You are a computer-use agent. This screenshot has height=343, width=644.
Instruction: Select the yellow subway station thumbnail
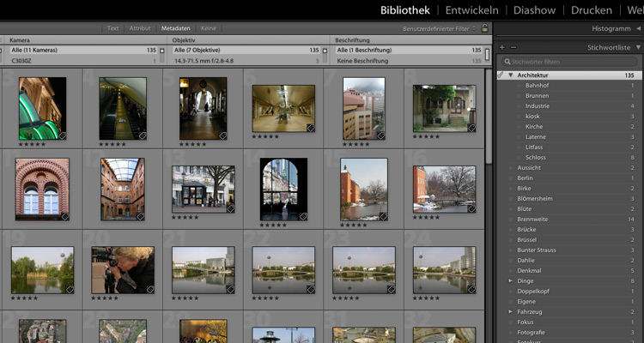[x=284, y=108]
